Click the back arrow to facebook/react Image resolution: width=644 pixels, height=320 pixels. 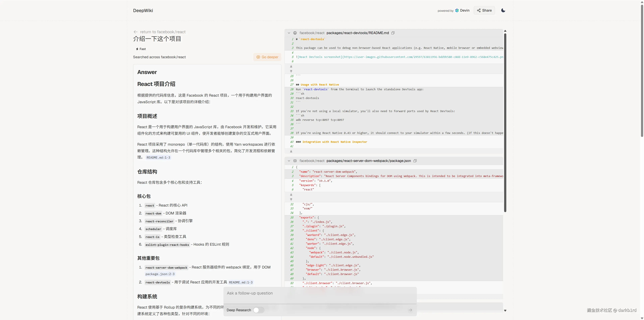coord(136,32)
